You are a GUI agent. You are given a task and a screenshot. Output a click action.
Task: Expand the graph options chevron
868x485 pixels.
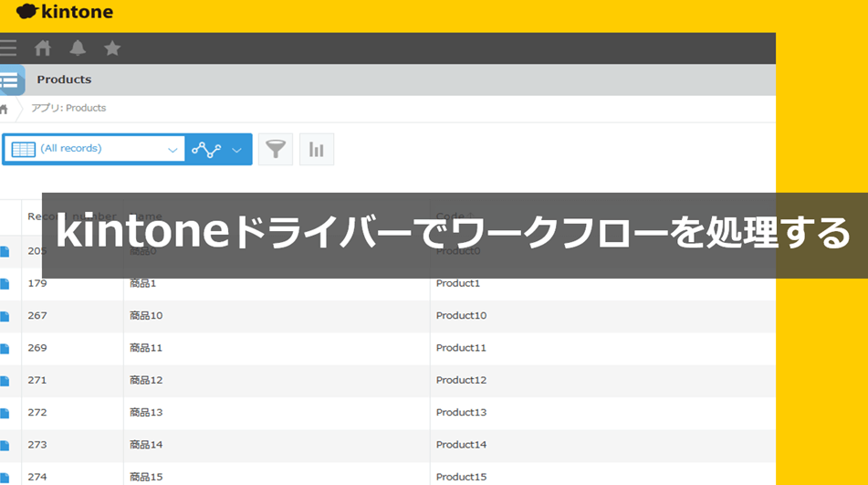click(x=236, y=150)
